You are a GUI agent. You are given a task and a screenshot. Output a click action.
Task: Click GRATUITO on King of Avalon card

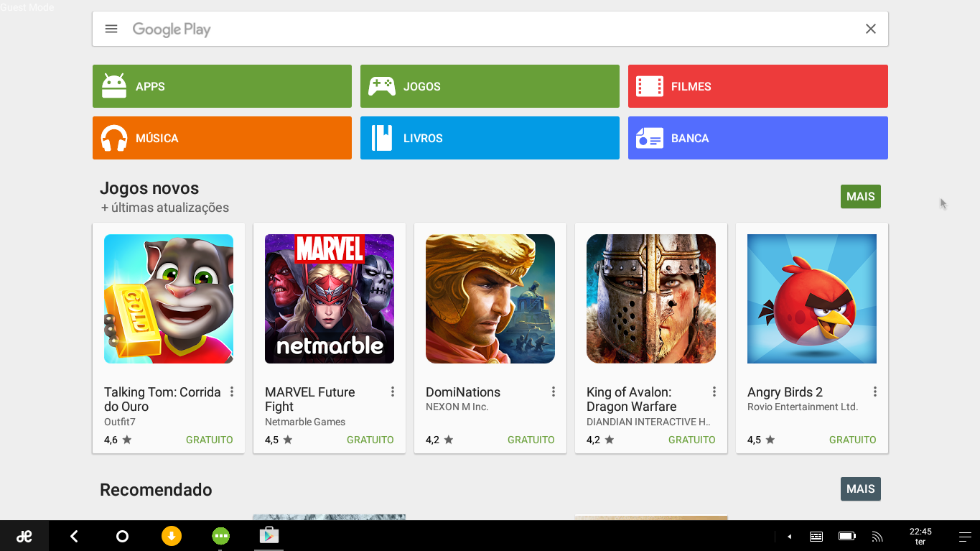coord(692,440)
